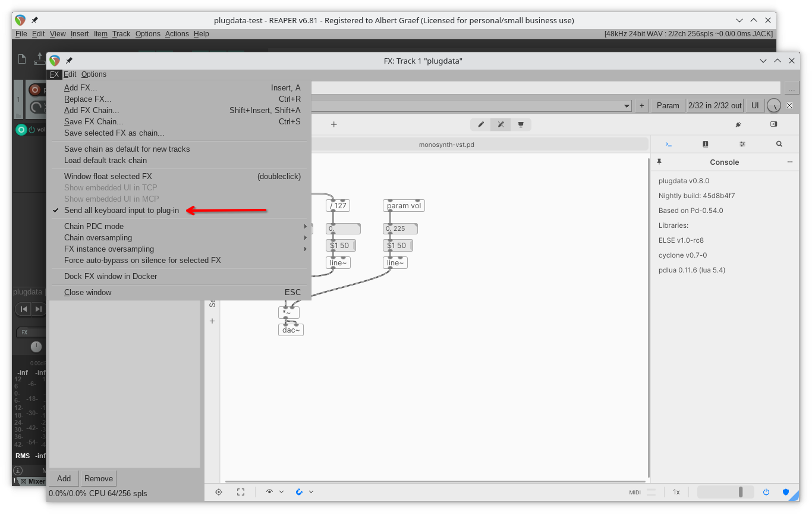Select the edit mode pencil icon
The image size is (812, 514).
point(481,124)
